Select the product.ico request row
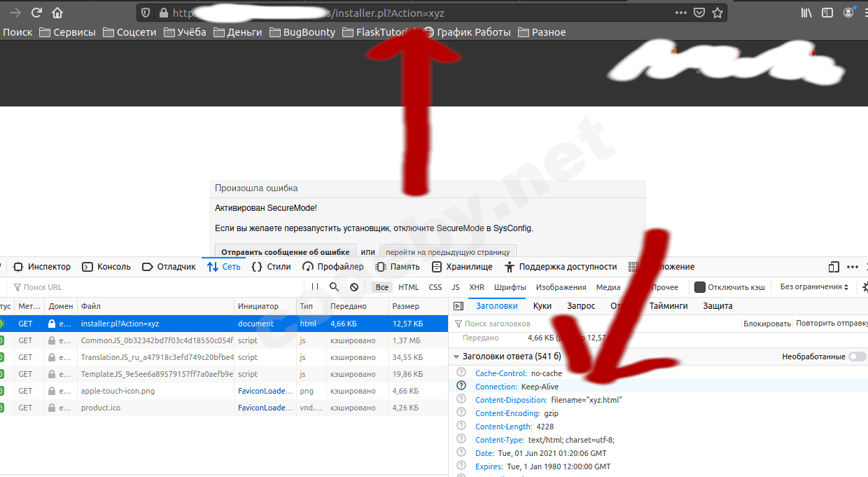Image resolution: width=868 pixels, height=477 pixels. tap(224, 408)
